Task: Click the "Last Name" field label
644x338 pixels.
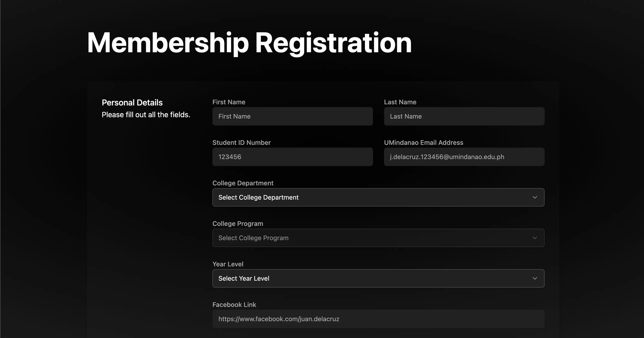Action: point(400,102)
